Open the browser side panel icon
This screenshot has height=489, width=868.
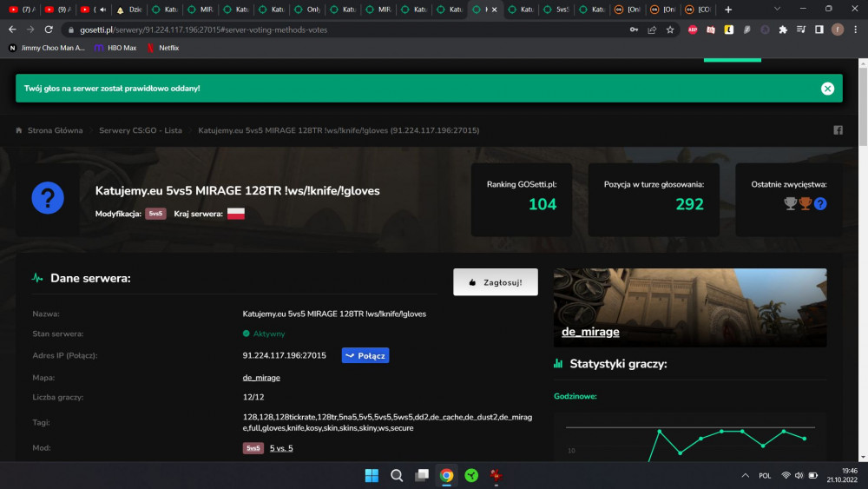pos(819,30)
